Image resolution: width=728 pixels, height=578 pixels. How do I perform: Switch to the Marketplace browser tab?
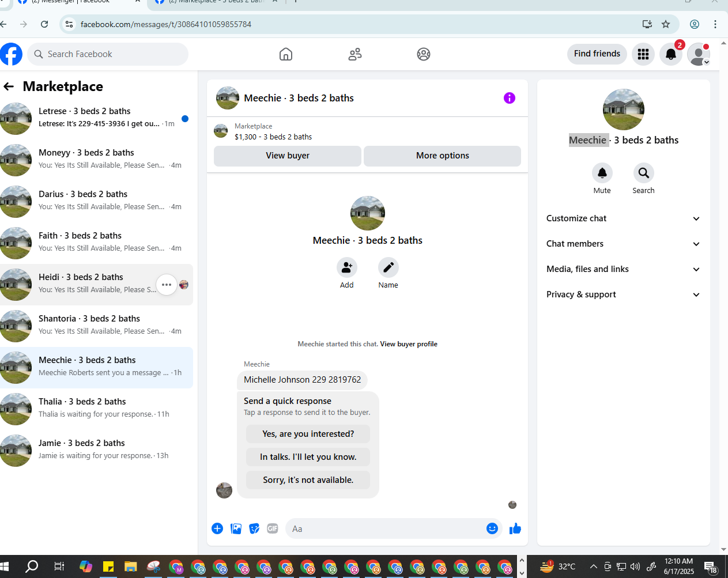216,2
